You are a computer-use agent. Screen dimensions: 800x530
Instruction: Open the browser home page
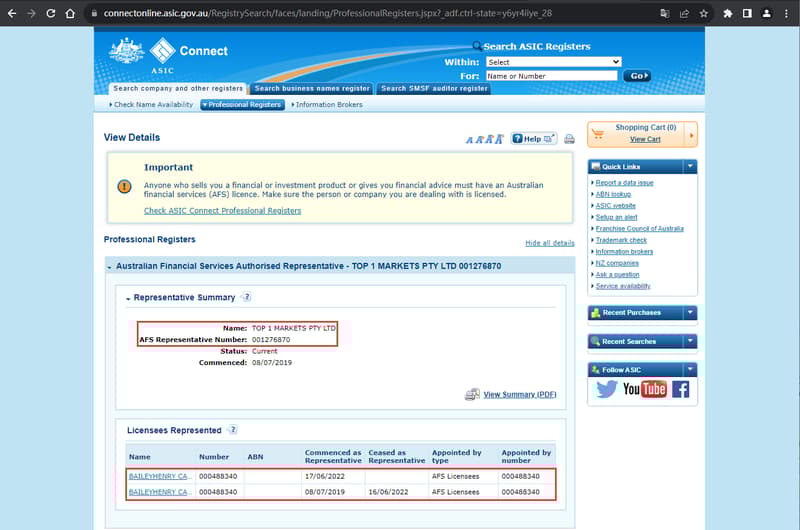pyautogui.click(x=70, y=13)
